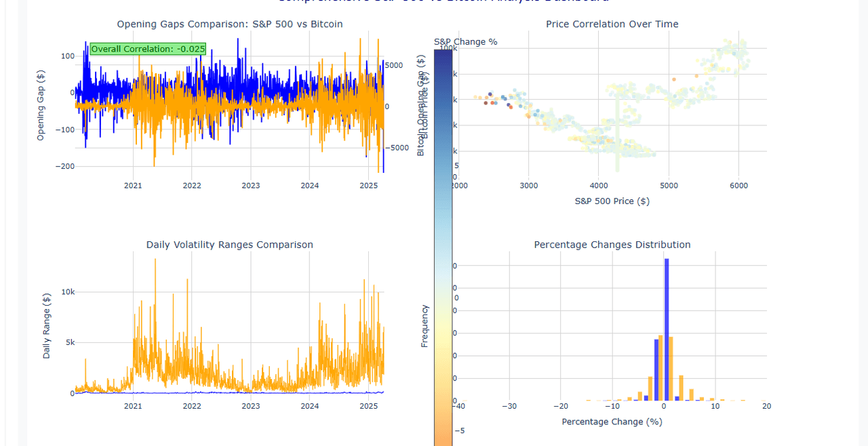
Task: Click the tallest blue bar in the distribution histogram
Action: pos(667,330)
